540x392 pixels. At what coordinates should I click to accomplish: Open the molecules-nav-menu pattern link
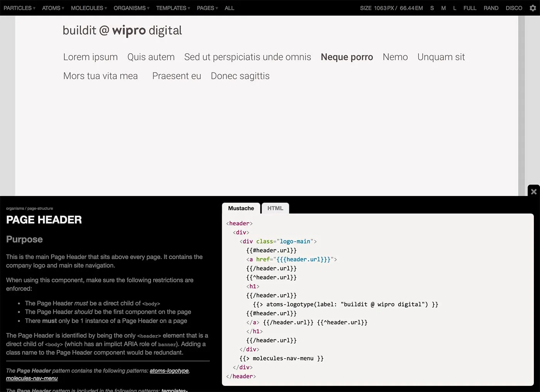click(32, 378)
